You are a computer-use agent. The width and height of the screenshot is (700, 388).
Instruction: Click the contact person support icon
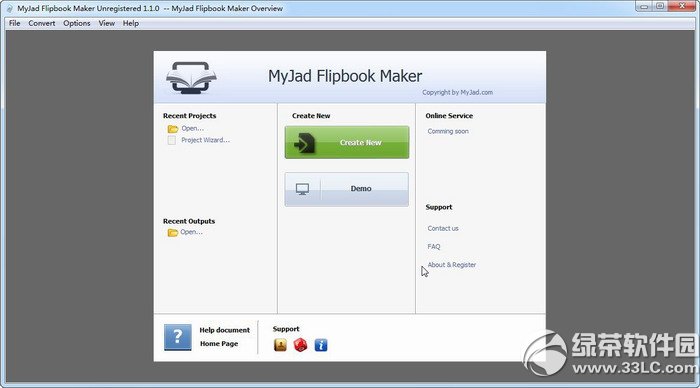pyautogui.click(x=280, y=345)
